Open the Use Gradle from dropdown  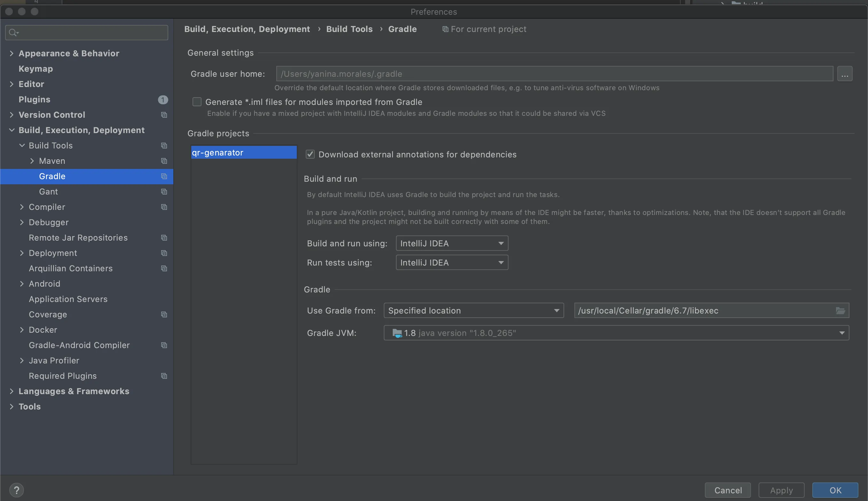point(473,310)
